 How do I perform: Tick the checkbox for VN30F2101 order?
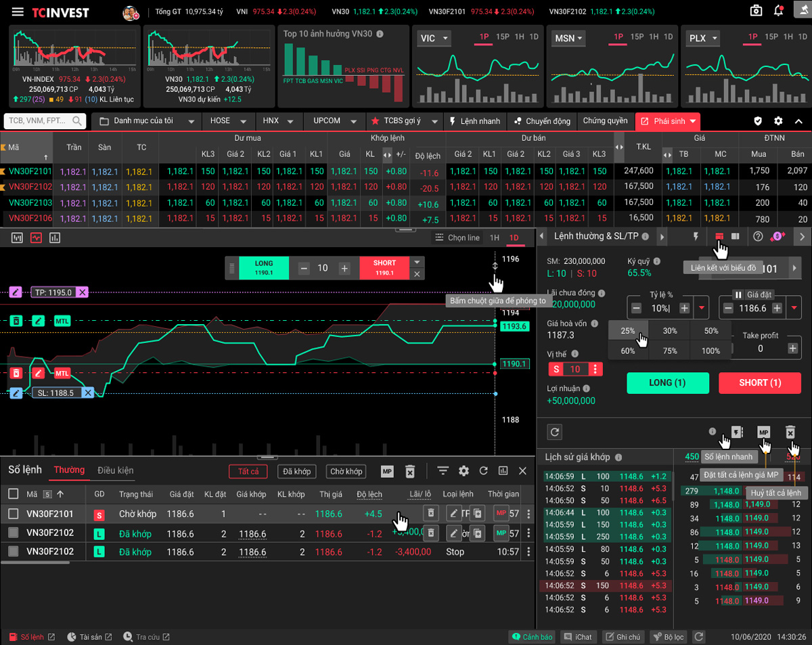[x=13, y=514]
